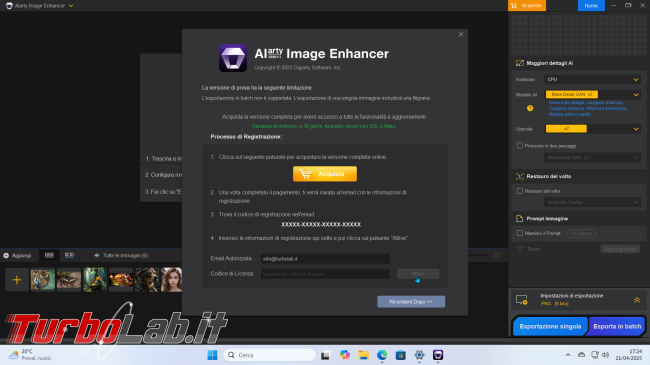Click the taskbar Cerca search box
This screenshot has width=650, height=365.
[270, 355]
